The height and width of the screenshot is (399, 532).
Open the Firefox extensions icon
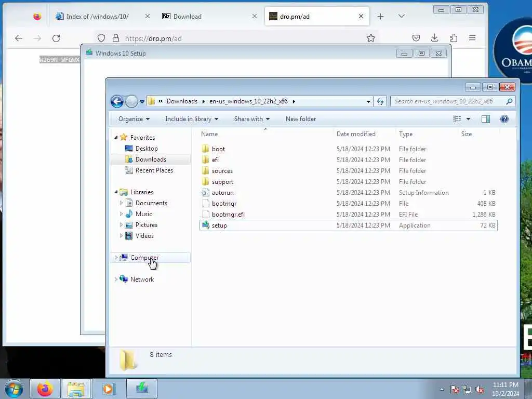[x=454, y=38]
